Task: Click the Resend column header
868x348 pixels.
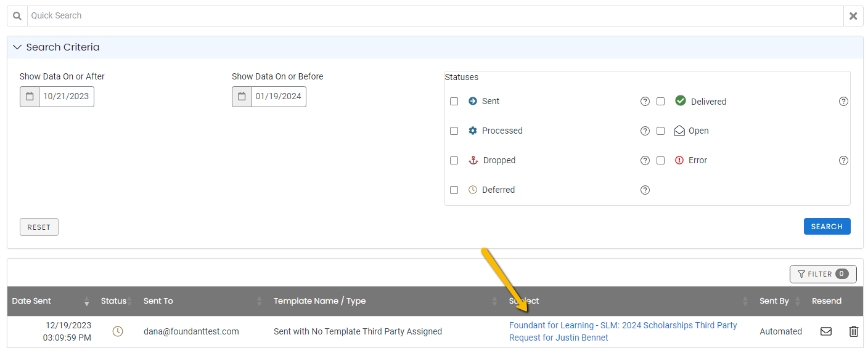Action: click(827, 301)
